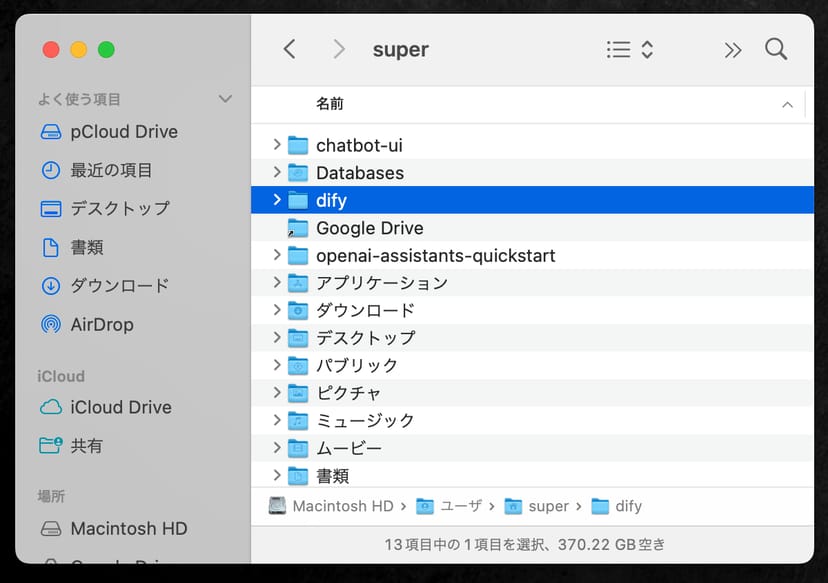
Task: Collapse the よく使う項目 sidebar section
Action: (225, 99)
